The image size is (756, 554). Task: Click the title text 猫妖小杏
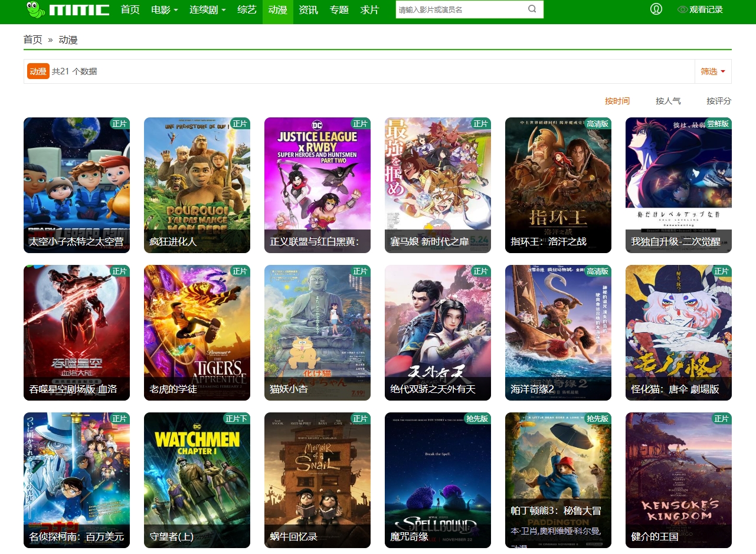tap(289, 389)
